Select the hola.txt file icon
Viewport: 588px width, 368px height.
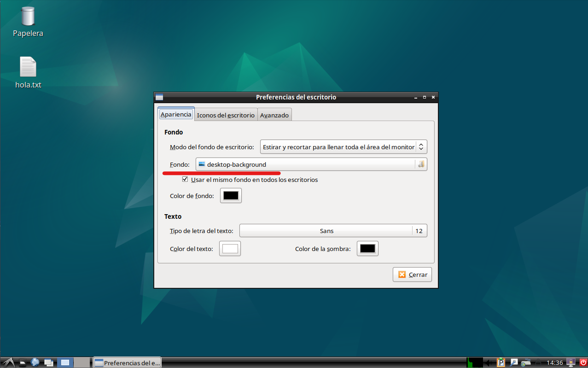28,67
